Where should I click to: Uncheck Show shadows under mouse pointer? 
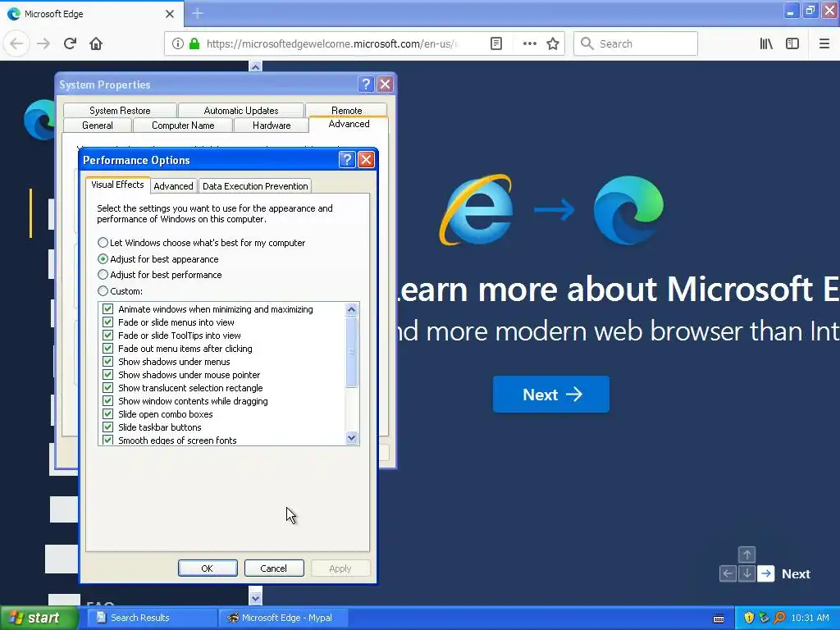107,374
